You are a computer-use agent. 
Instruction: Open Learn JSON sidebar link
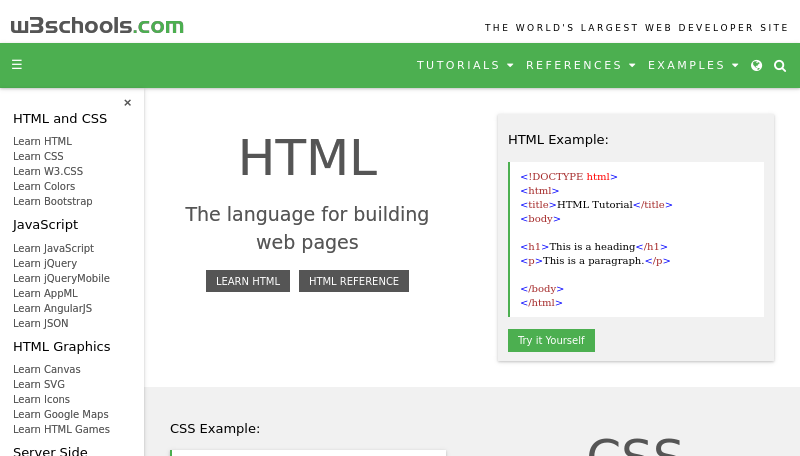(x=40, y=323)
